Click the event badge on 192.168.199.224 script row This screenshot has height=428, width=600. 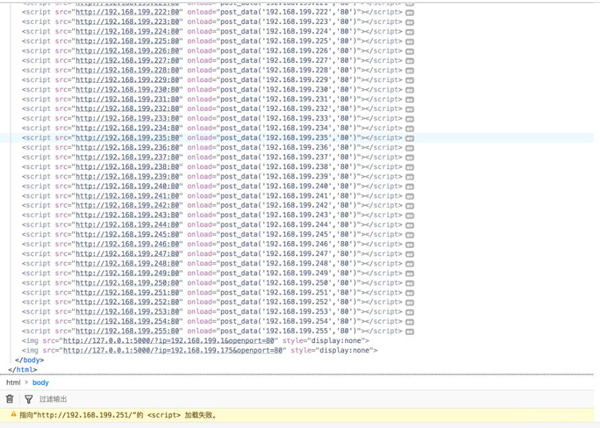tap(409, 32)
